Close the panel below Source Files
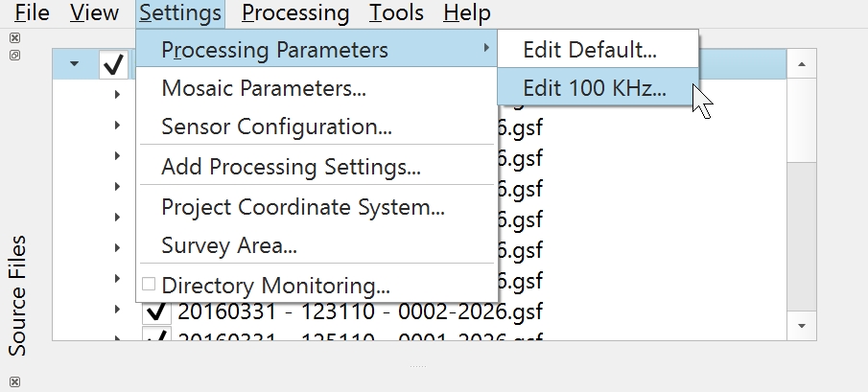Image resolution: width=868 pixels, height=392 pixels. pos(14,382)
